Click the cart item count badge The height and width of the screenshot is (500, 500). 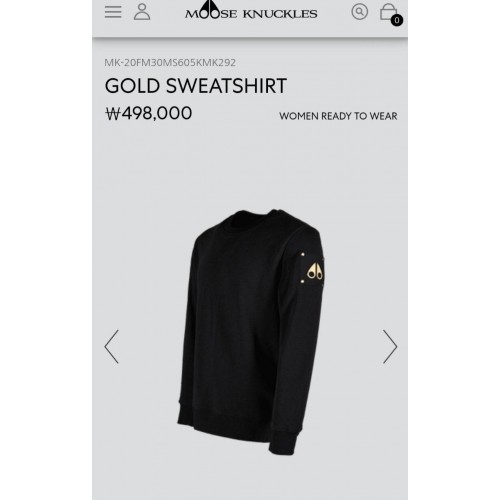point(397,20)
